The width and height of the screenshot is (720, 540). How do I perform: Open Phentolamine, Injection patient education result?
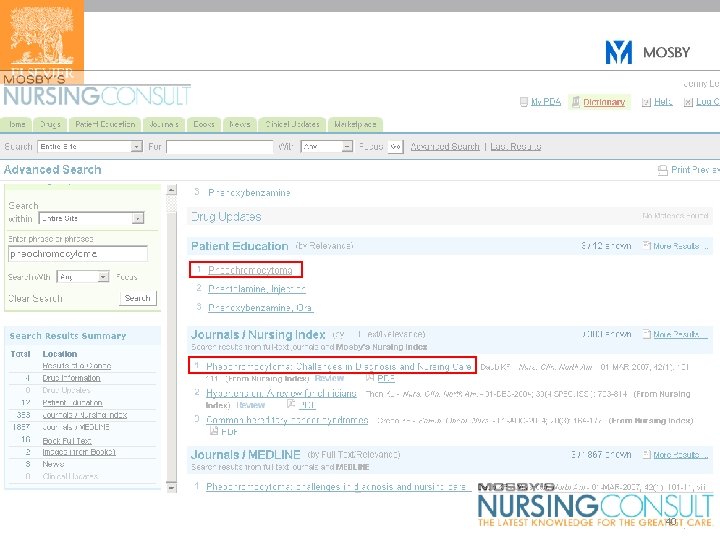257,289
